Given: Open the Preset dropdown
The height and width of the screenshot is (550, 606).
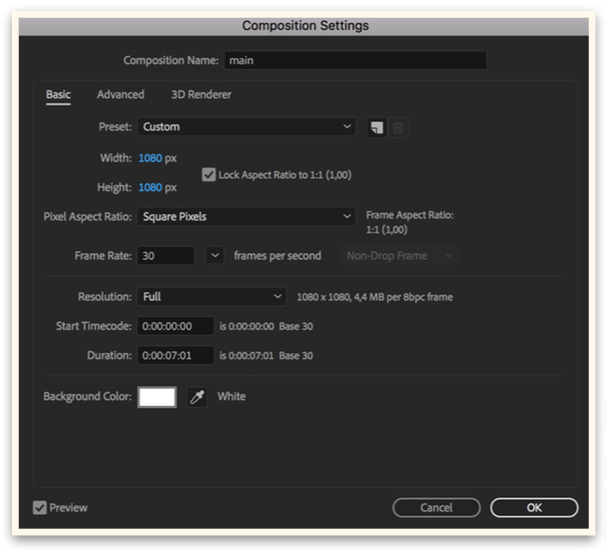Looking at the screenshot, I should (247, 127).
